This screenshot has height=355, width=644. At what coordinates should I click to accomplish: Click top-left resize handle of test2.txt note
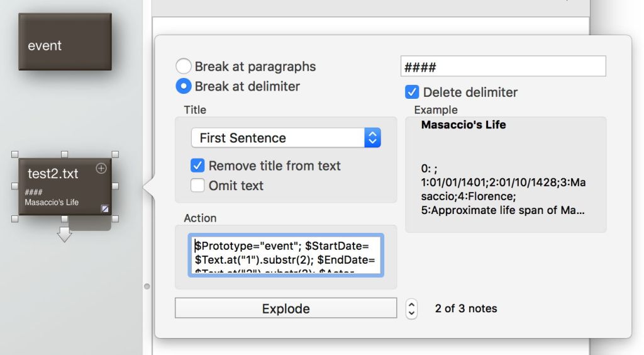[14, 154]
